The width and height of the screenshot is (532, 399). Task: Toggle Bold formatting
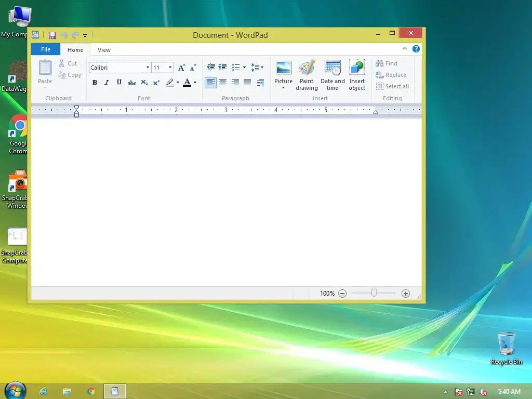(x=95, y=83)
